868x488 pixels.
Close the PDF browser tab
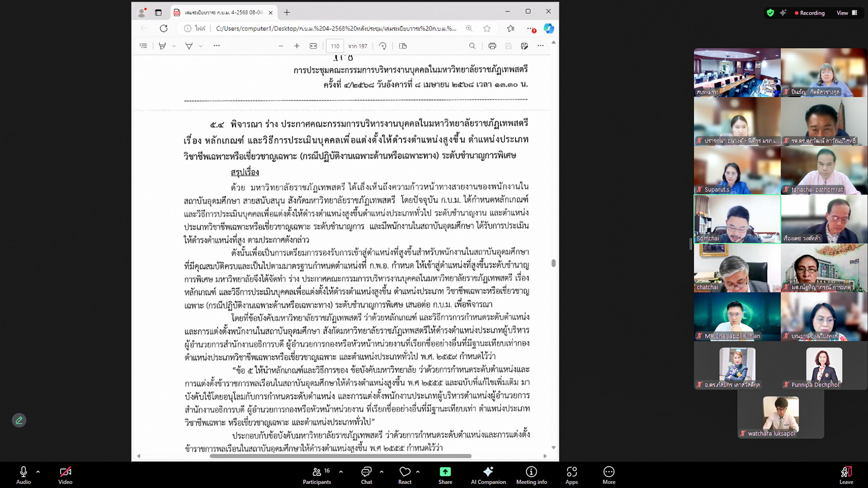(x=270, y=12)
